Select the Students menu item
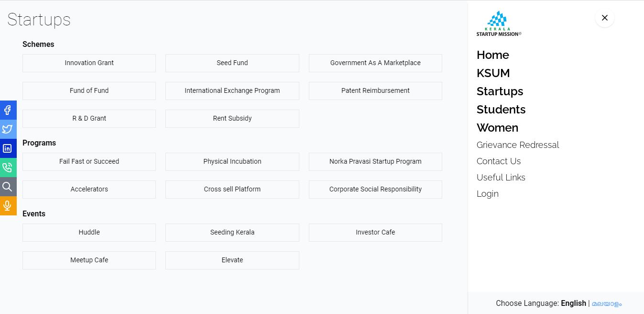This screenshot has width=644, height=314. pos(501,110)
